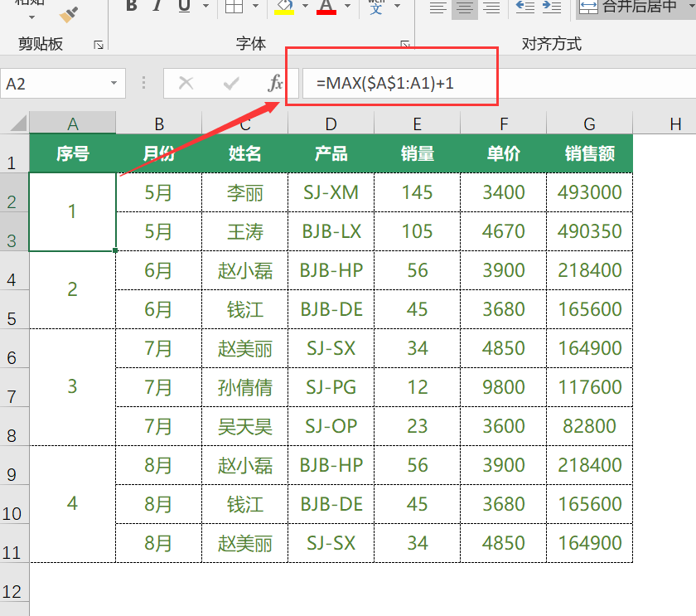Select merged cell with number 4
The image size is (696, 616).
72,504
